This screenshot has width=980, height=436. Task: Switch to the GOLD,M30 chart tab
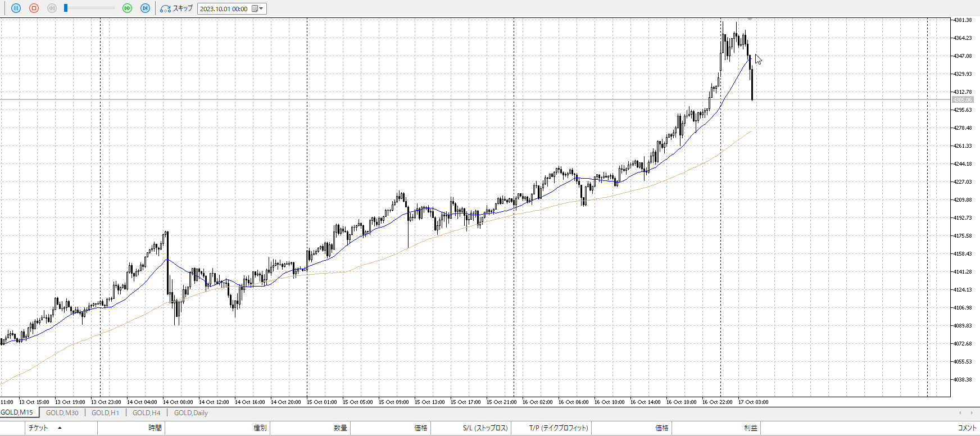click(62, 413)
